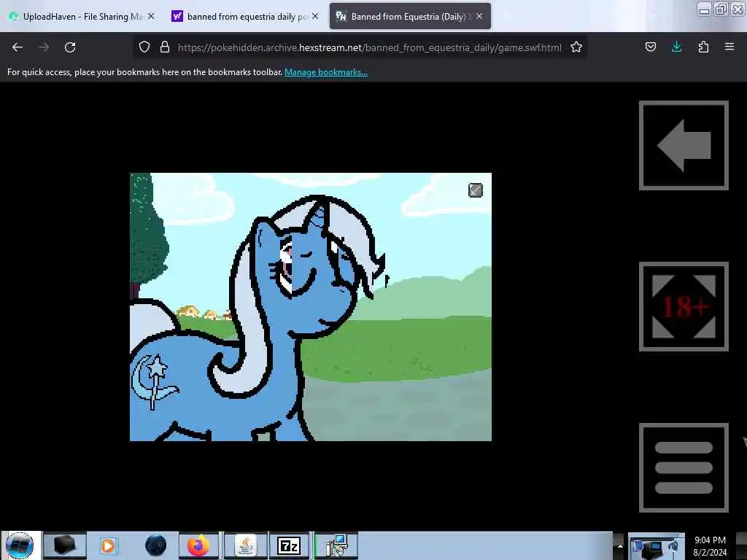747x560 pixels.
Task: Go back with the browser back arrow
Action: pyautogui.click(x=18, y=47)
